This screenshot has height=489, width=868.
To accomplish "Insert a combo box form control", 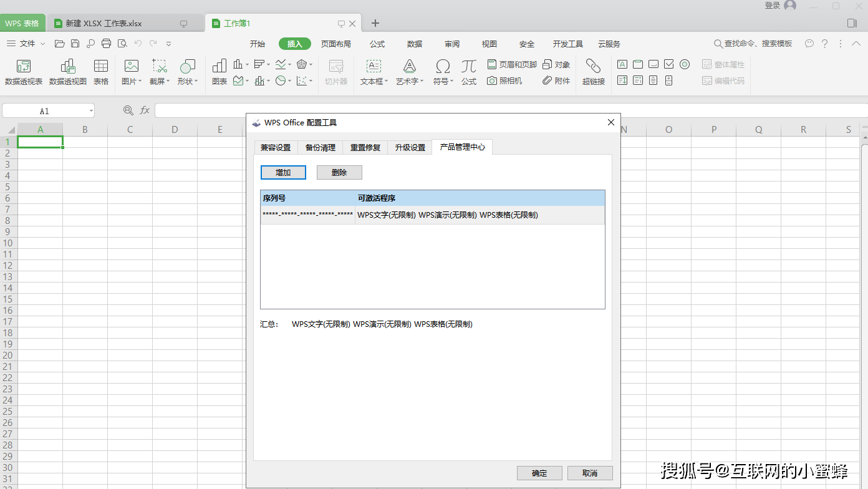I will 638,80.
